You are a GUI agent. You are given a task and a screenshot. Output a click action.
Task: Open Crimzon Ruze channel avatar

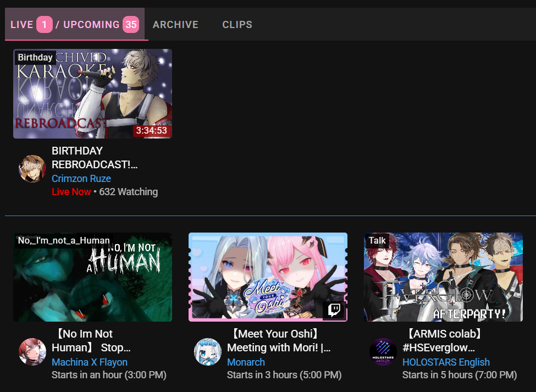32,168
